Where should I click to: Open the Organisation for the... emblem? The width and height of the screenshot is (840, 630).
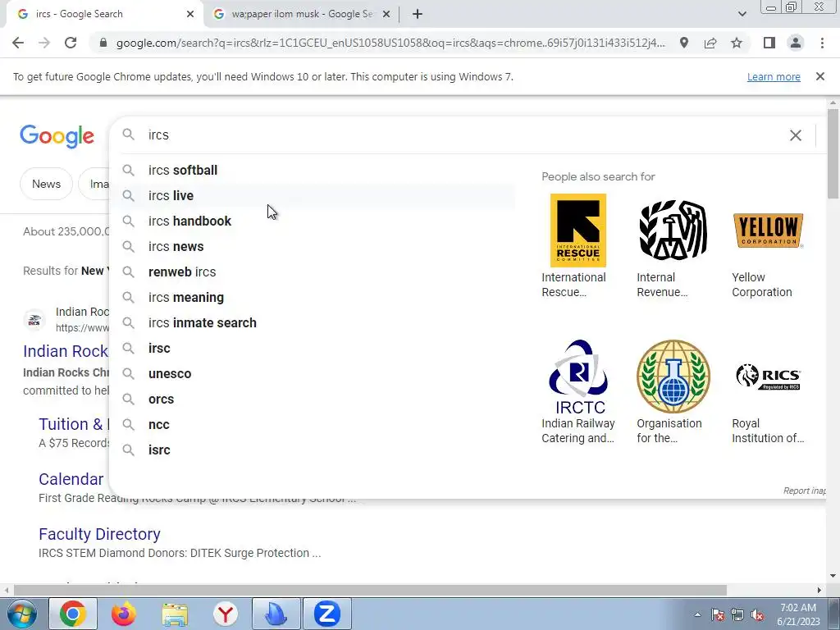click(x=673, y=376)
